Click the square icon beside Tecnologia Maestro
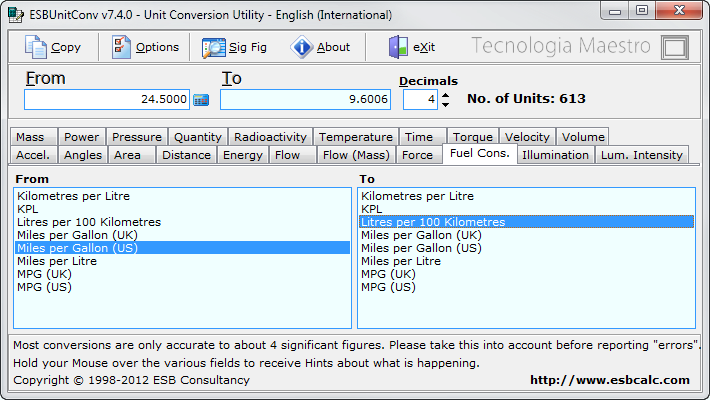The width and height of the screenshot is (710, 400). tap(675, 47)
